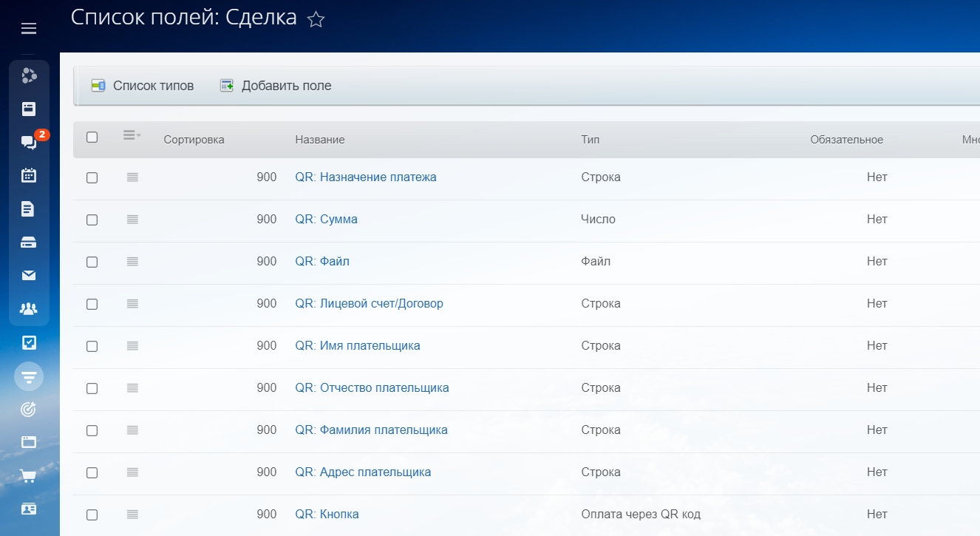The image size is (980, 536).
Task: Check the box for QR: Сумма row
Action: click(92, 220)
